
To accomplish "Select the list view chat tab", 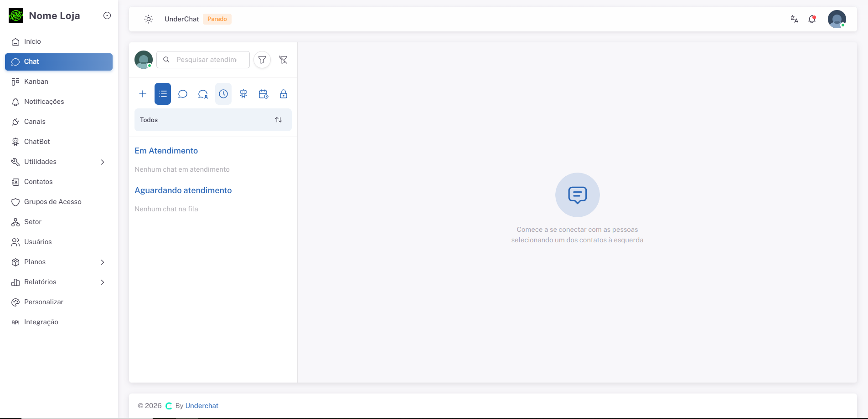I will 163,94.
